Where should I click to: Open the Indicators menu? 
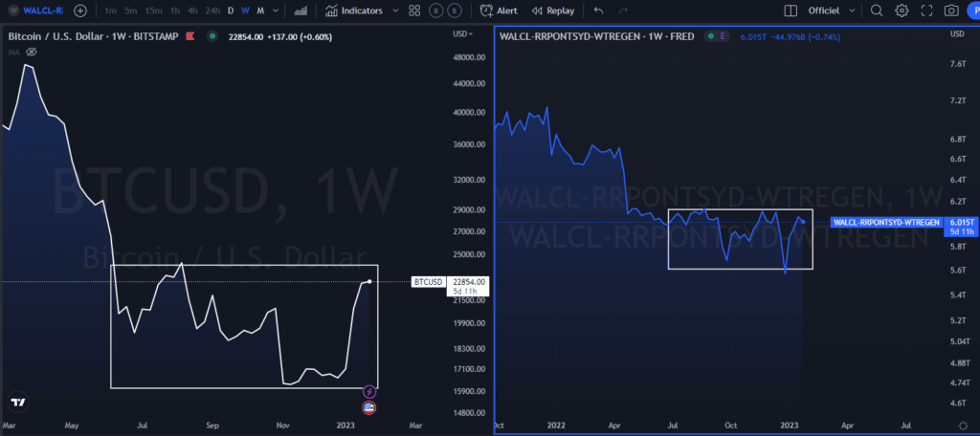coord(354,11)
